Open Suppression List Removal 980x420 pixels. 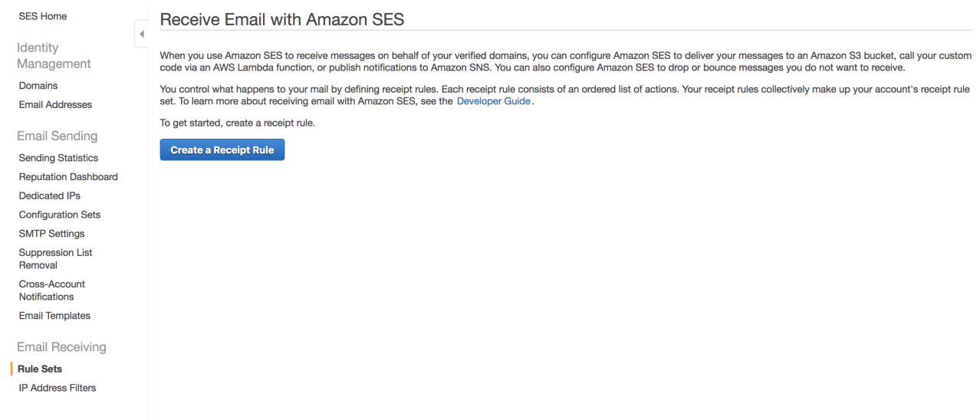[x=55, y=259]
